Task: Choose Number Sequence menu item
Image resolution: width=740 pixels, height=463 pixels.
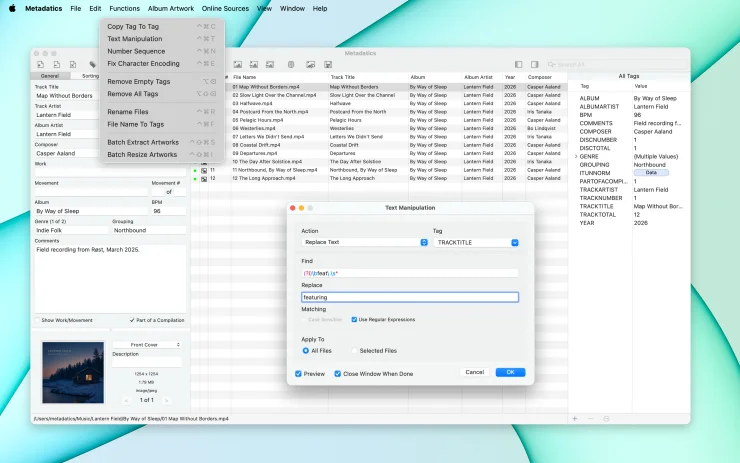Action: (162, 51)
